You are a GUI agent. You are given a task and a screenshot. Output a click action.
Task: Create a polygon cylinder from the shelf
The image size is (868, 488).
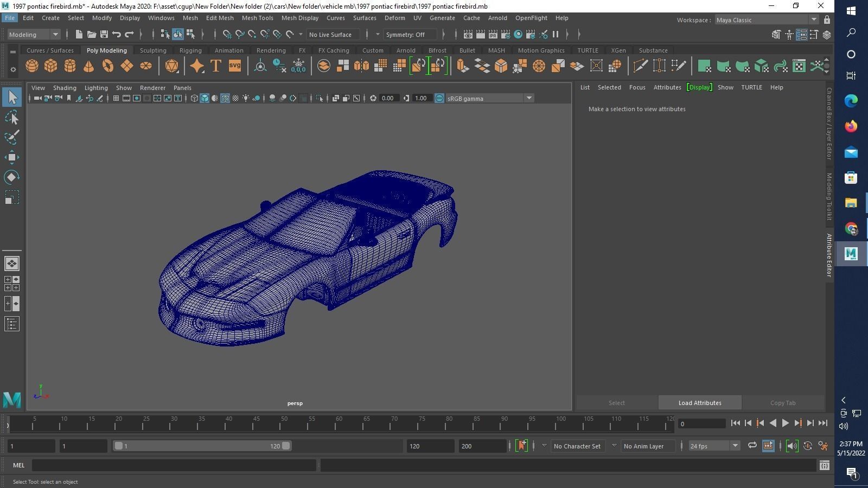(x=70, y=66)
